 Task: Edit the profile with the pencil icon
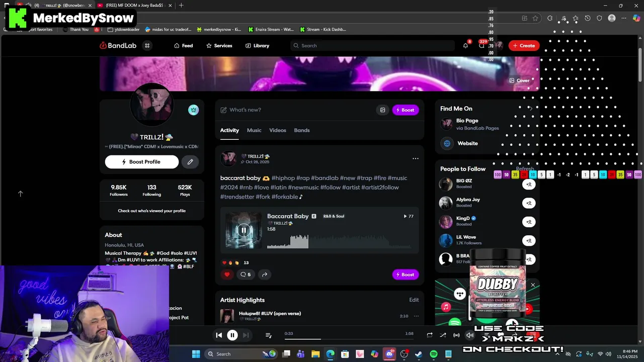[190, 162]
